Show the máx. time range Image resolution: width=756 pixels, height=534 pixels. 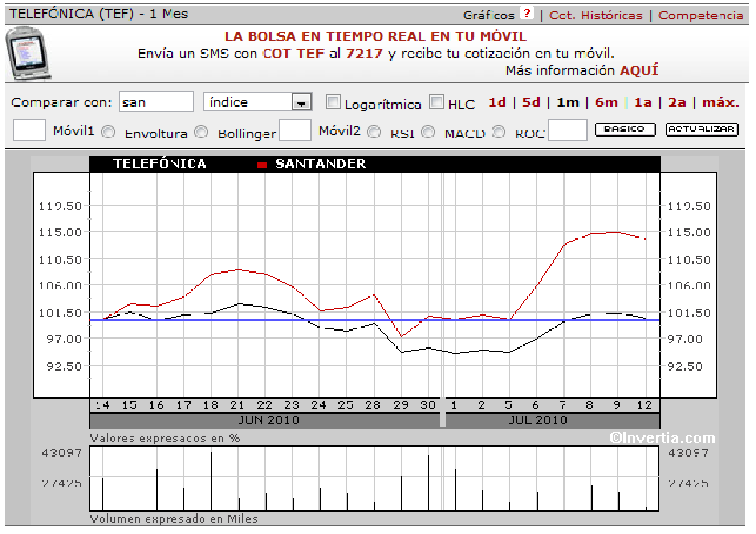720,102
